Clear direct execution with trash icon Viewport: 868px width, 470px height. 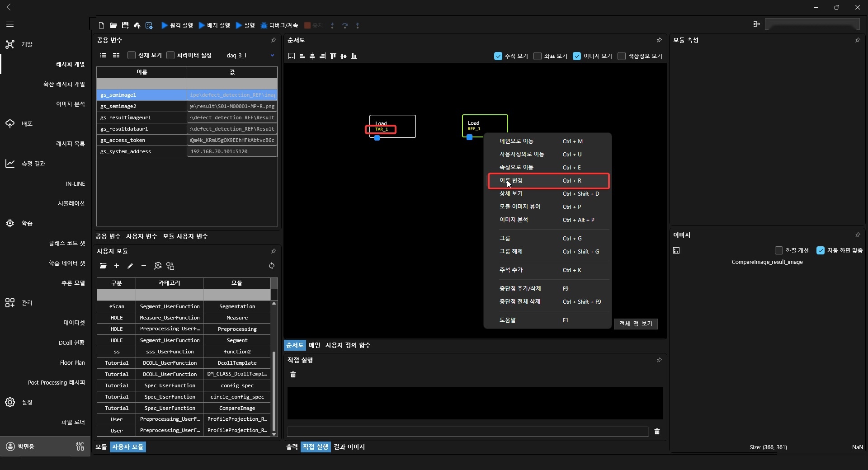pyautogui.click(x=293, y=374)
